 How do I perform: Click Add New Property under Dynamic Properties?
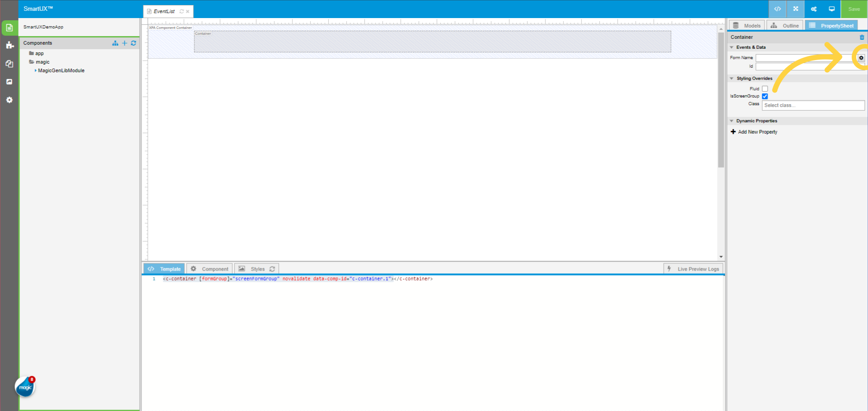coord(754,131)
